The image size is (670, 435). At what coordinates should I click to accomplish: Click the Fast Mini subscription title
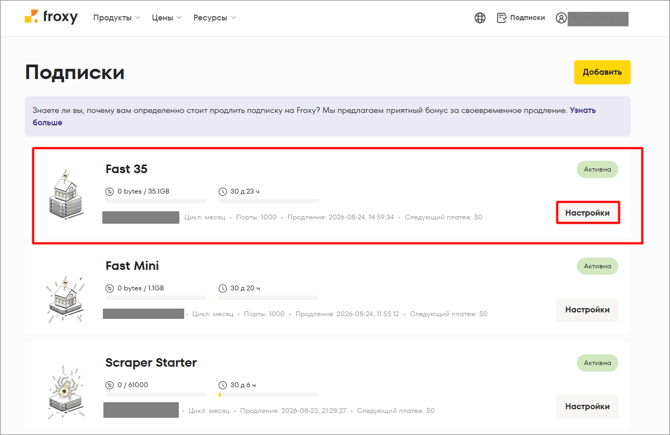132,266
